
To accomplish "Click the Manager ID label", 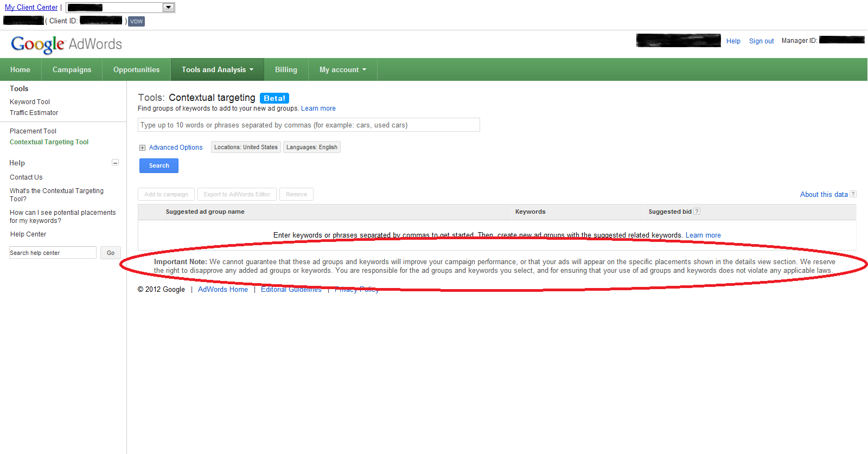I will tap(799, 41).
